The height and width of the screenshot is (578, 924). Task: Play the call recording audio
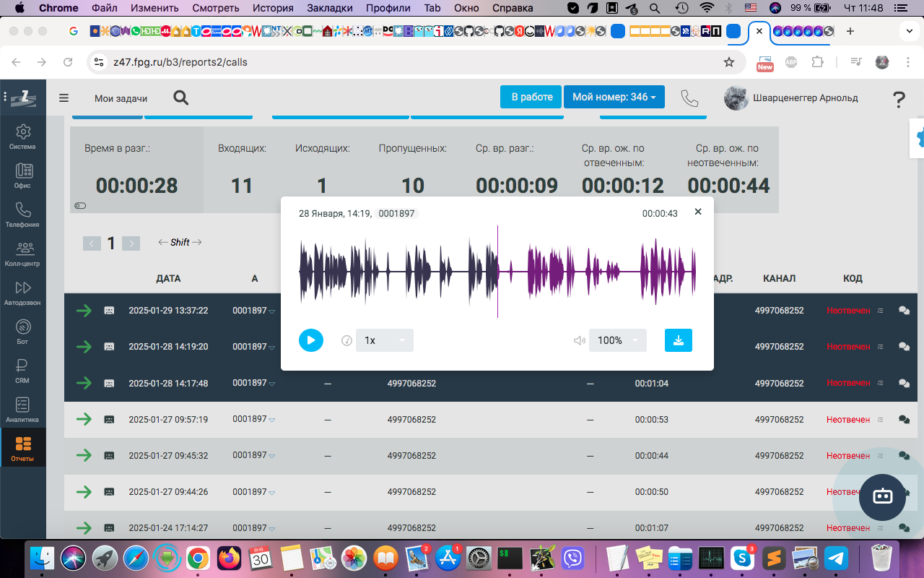[x=311, y=340]
